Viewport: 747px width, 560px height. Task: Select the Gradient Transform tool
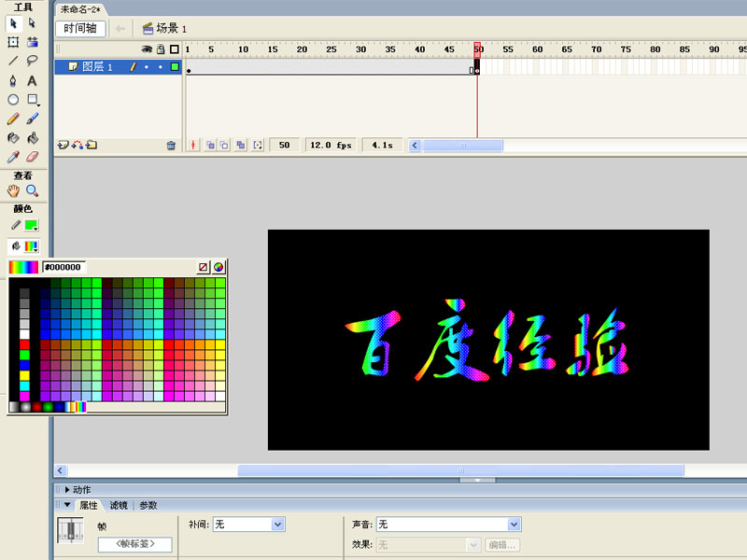(x=32, y=42)
